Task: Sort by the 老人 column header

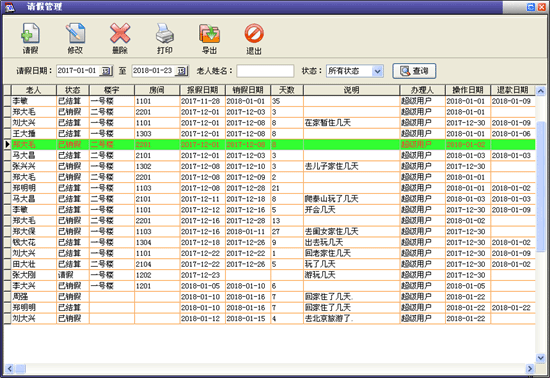Action: pyautogui.click(x=34, y=90)
